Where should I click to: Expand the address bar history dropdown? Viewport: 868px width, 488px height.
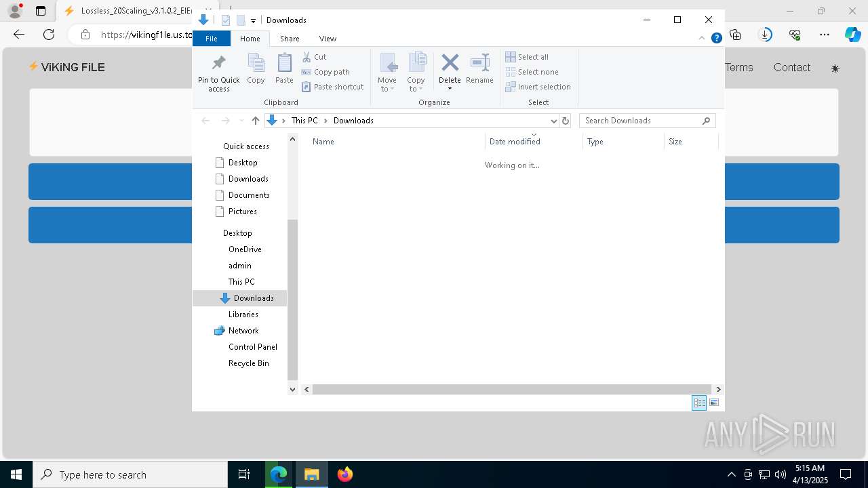[x=554, y=121]
